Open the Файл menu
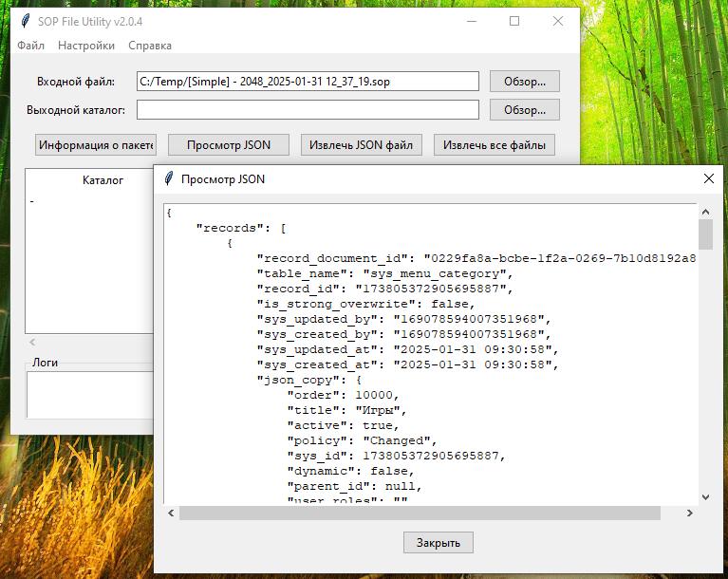Screen dimensions: 728x579 tap(30, 46)
